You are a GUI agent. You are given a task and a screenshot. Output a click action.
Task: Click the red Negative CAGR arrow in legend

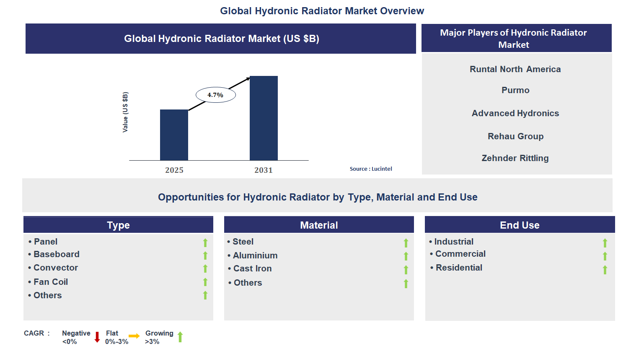[x=97, y=337]
